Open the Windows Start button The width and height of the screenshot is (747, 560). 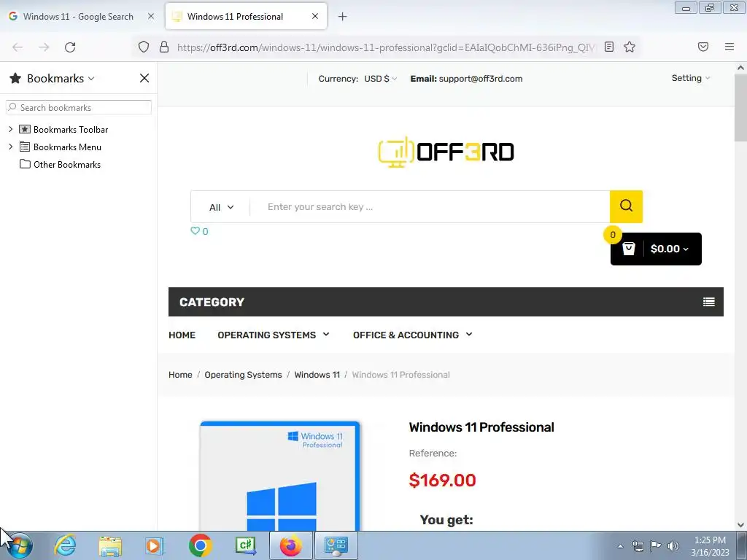pyautogui.click(x=19, y=545)
